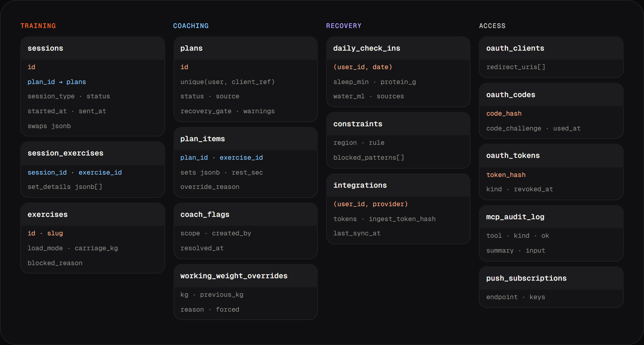644x345 pixels.
Task: Click 'sets jsonb · rest_sec' row
Action: coord(222,172)
